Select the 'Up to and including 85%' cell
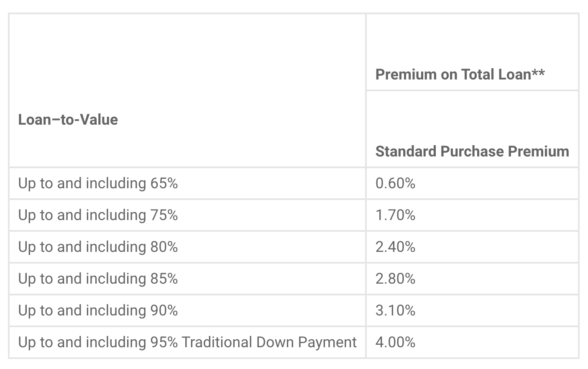 (x=98, y=279)
